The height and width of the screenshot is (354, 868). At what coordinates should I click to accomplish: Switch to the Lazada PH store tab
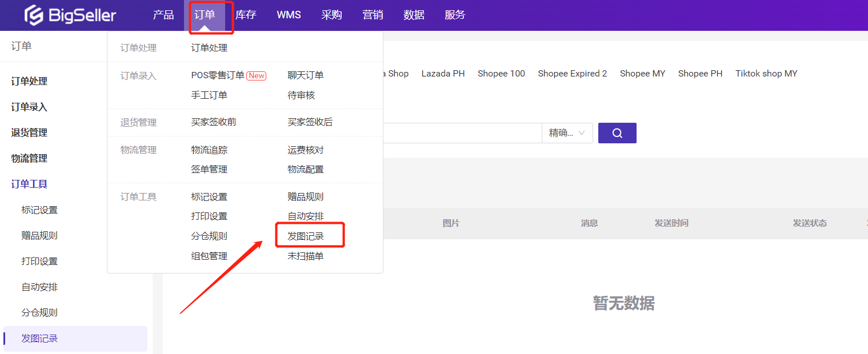pyautogui.click(x=443, y=74)
